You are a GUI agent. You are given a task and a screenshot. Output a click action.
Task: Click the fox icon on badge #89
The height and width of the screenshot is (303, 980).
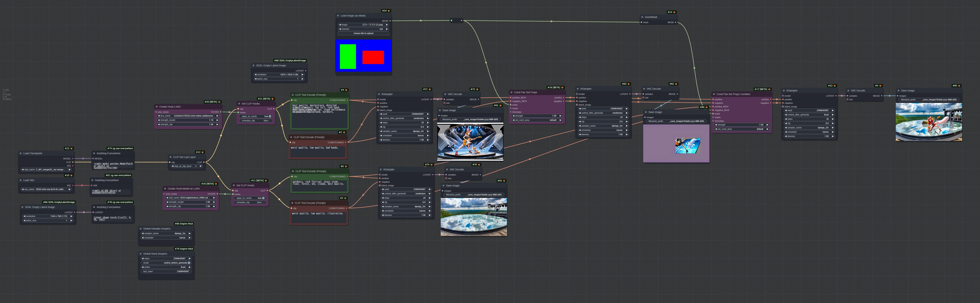959,86
